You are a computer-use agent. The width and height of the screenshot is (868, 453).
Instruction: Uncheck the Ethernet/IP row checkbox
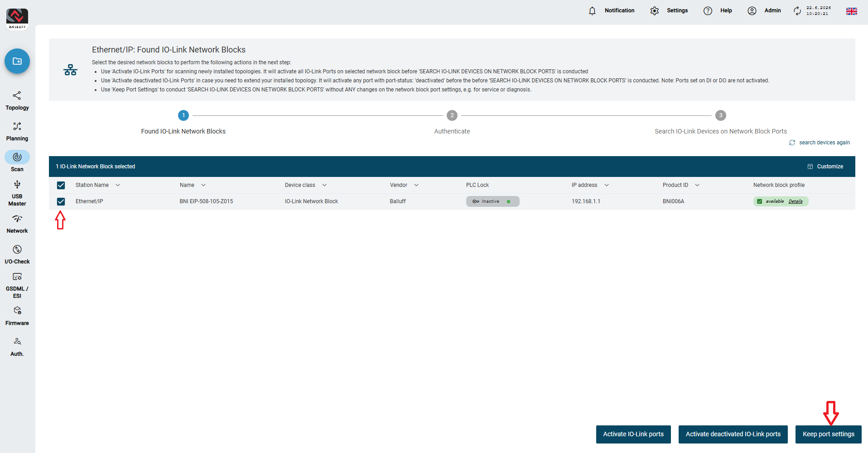click(61, 201)
